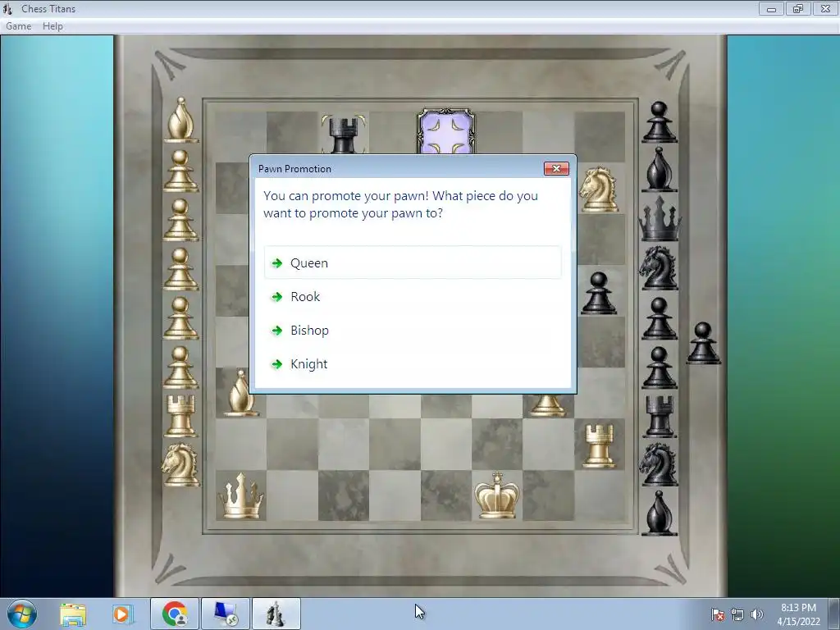Select the white rook on the board
840x630 pixels.
click(598, 446)
